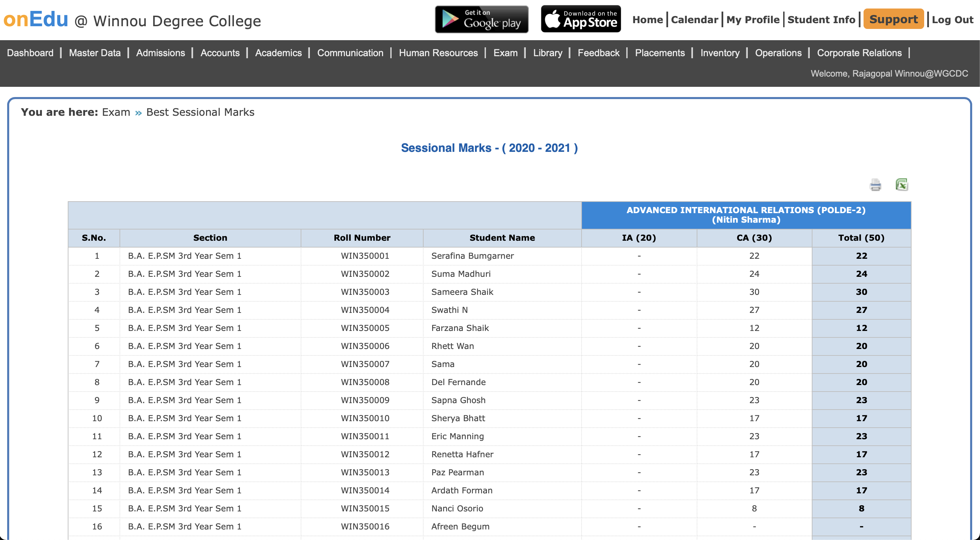Export marks to Excel icon

point(901,185)
